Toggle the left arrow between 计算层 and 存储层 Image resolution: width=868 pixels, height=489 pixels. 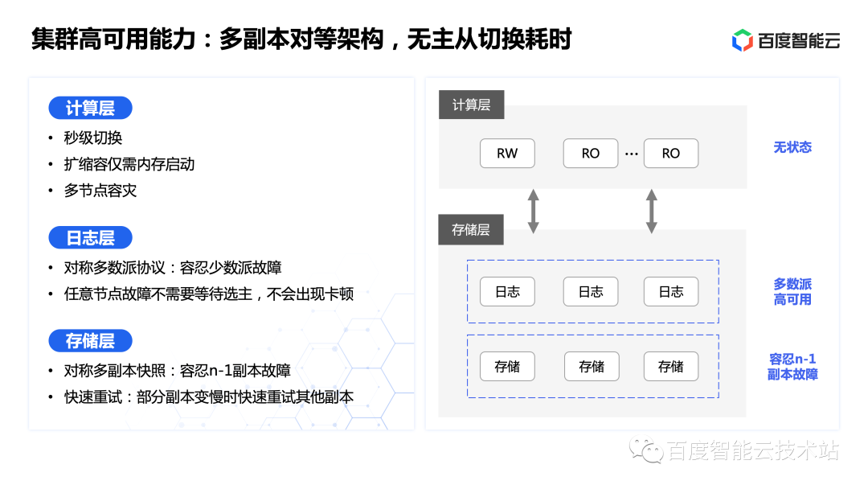[533, 211]
